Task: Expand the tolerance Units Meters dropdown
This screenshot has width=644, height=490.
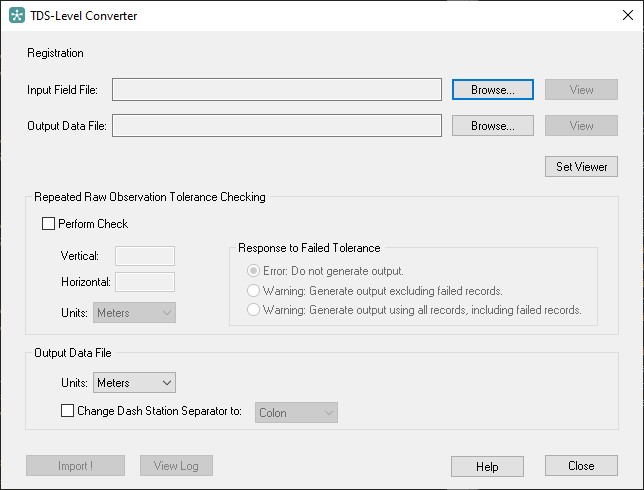Action: coord(134,313)
